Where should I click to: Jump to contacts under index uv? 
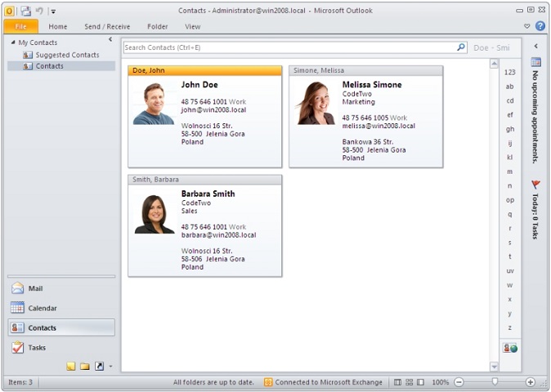point(509,271)
